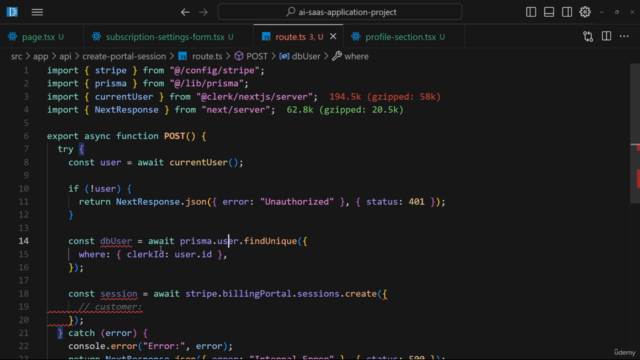Click React icon on profile-section.tsx tab

pos(356,37)
